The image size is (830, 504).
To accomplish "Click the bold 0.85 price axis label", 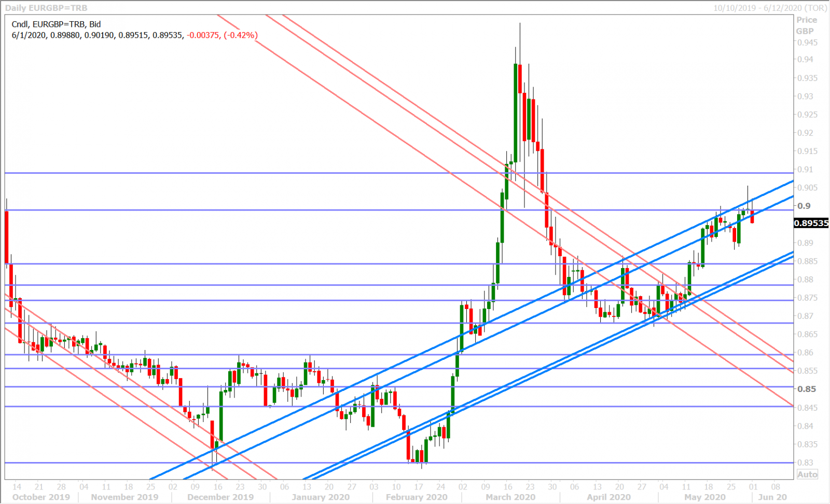I will [807, 389].
